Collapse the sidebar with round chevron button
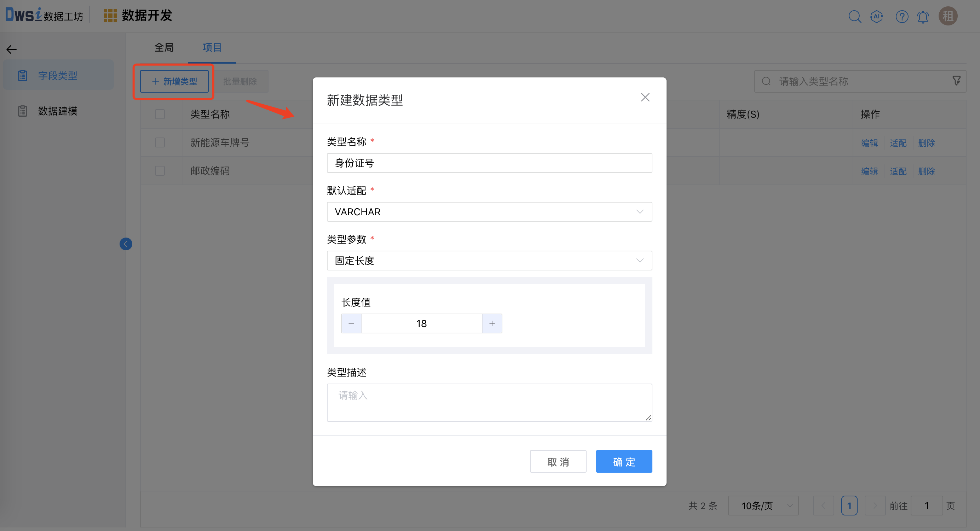Image resolution: width=980 pixels, height=531 pixels. (126, 244)
